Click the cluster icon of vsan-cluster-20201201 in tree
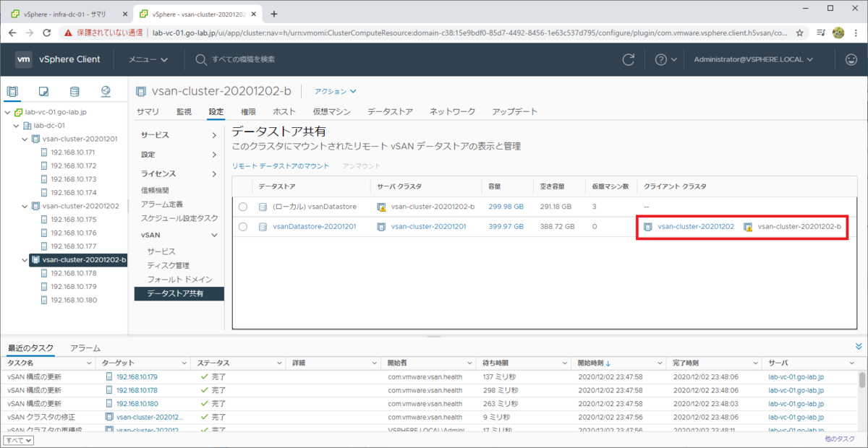This screenshot has width=868, height=448. tap(36, 139)
